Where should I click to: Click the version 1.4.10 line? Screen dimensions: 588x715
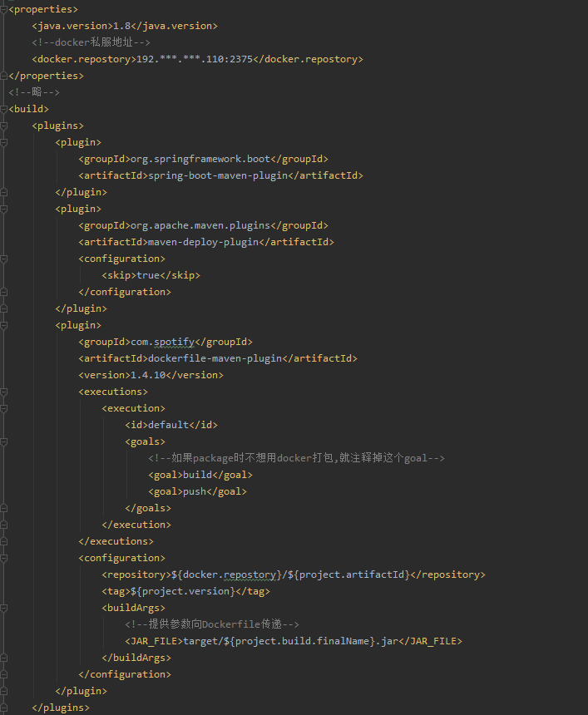tap(151, 375)
